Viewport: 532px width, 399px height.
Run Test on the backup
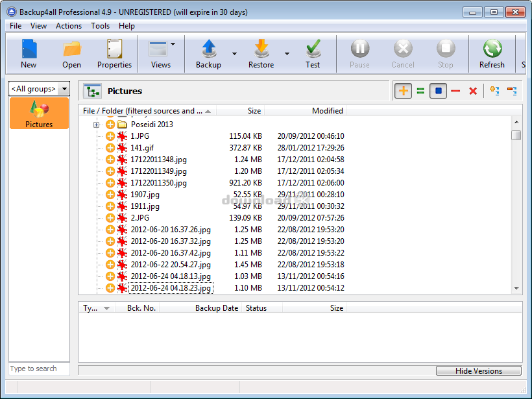[x=313, y=54]
